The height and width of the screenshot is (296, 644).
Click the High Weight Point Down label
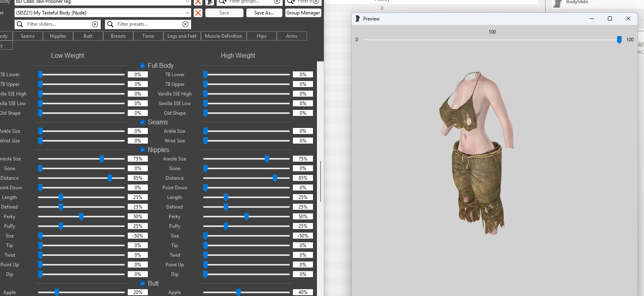175,188
